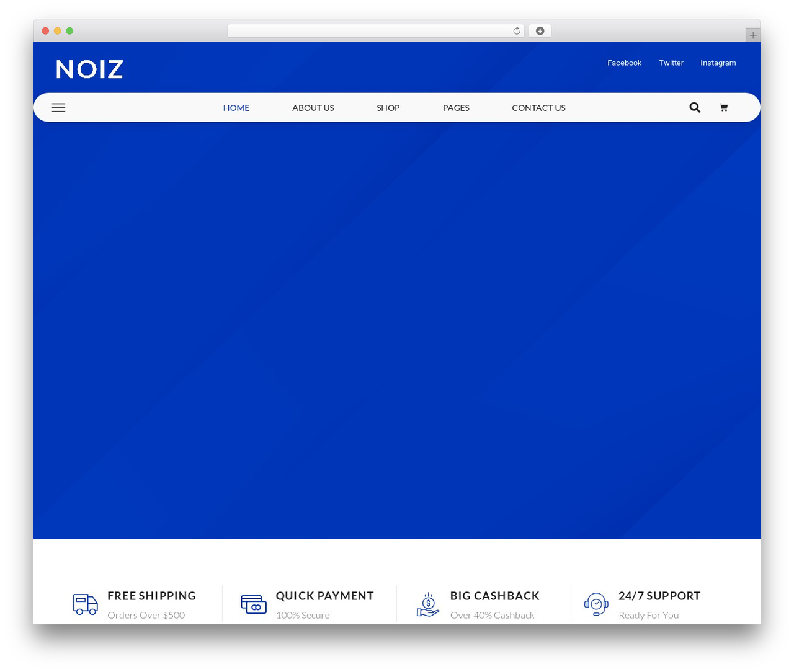Click the free shipping truck icon

click(86, 604)
